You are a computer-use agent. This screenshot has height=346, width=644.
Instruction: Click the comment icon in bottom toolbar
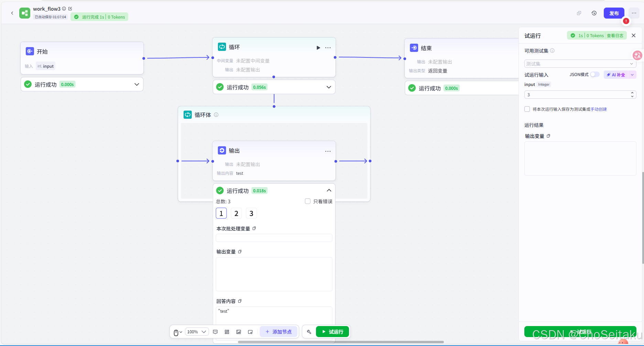(215, 332)
